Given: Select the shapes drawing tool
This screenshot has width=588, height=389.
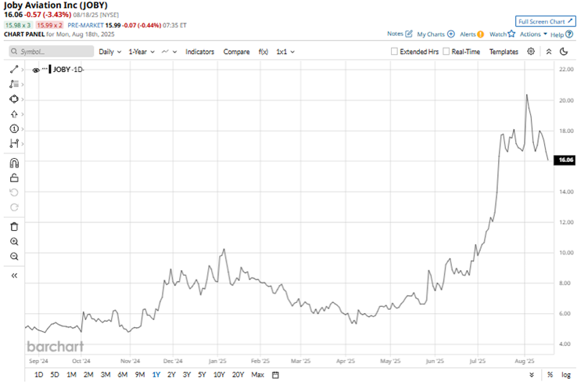Looking at the screenshot, I should pyautogui.click(x=14, y=99).
